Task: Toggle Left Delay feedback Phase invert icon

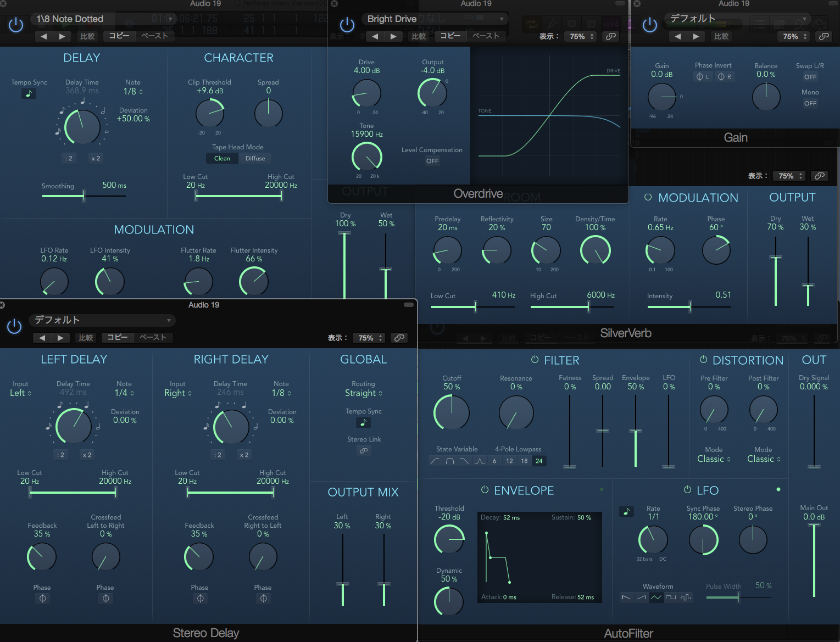Action: pyautogui.click(x=42, y=599)
